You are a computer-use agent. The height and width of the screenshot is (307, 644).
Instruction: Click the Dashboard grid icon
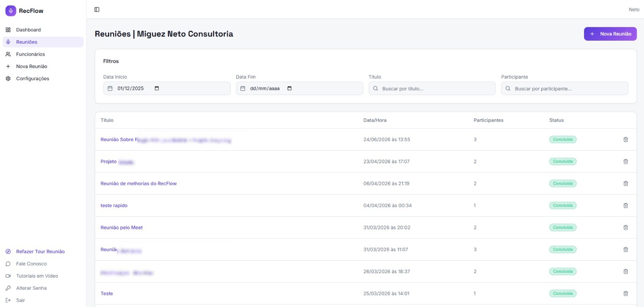[8, 30]
